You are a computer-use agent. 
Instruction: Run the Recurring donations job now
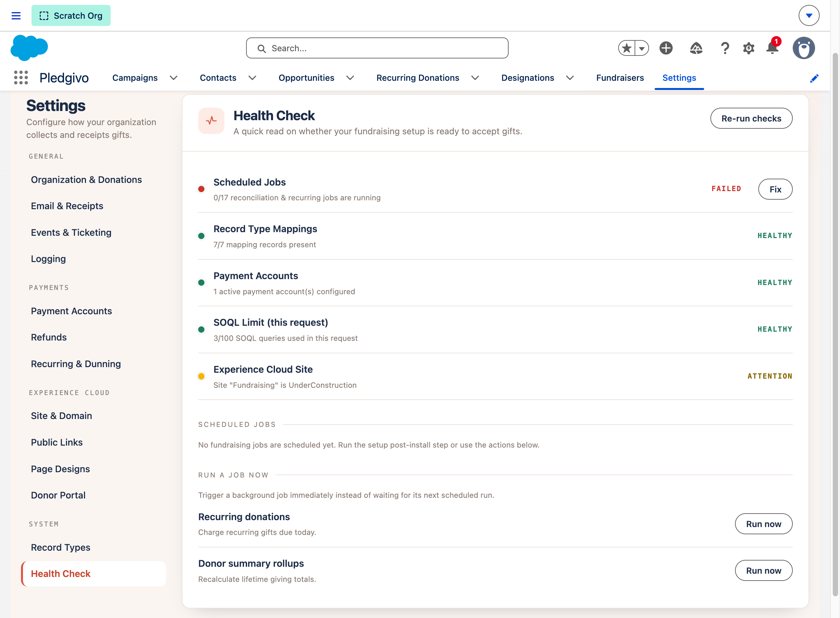[763, 524]
